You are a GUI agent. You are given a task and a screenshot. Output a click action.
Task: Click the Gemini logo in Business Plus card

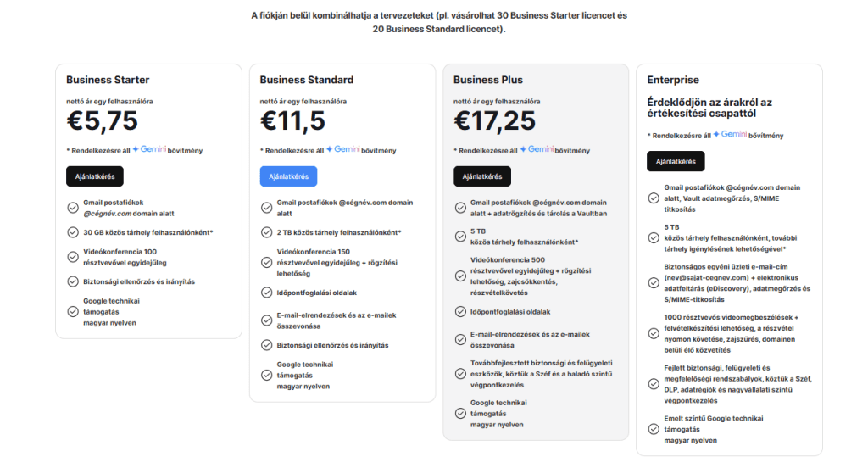pyautogui.click(x=536, y=149)
